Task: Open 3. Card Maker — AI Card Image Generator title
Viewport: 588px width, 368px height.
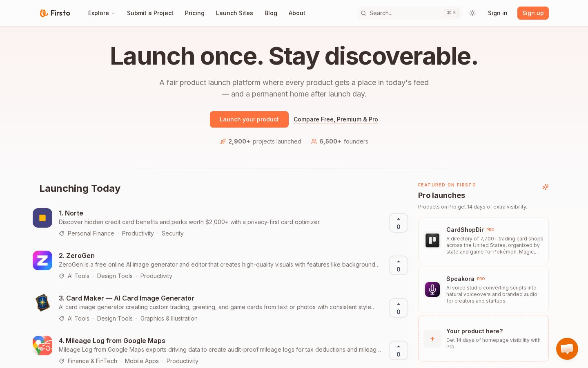Action: (x=127, y=298)
